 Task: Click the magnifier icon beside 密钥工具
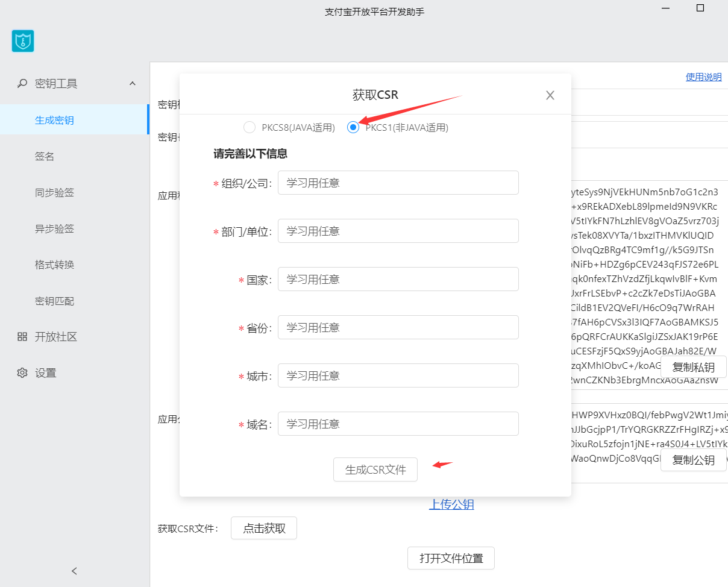click(x=22, y=84)
